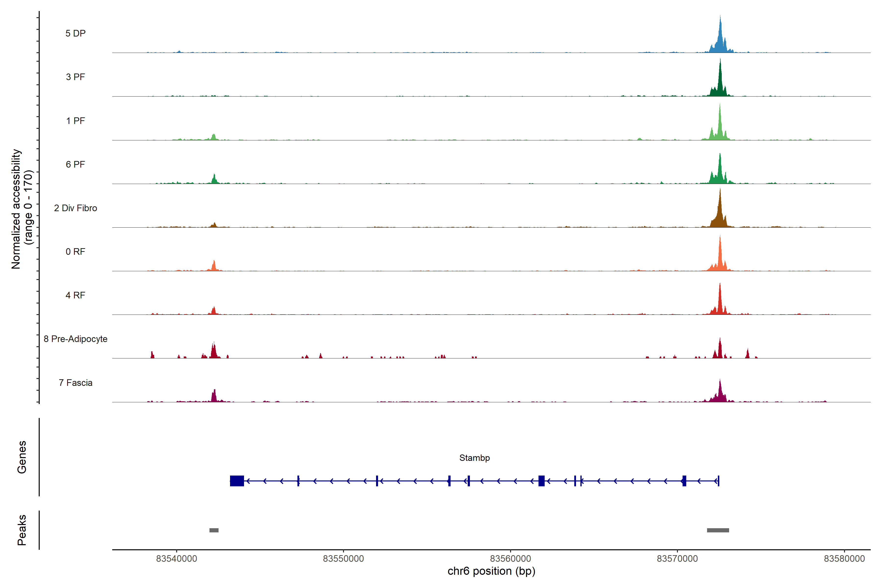882x588 pixels.
Task: Click the 83550000 axis tick label
Action: (x=343, y=559)
